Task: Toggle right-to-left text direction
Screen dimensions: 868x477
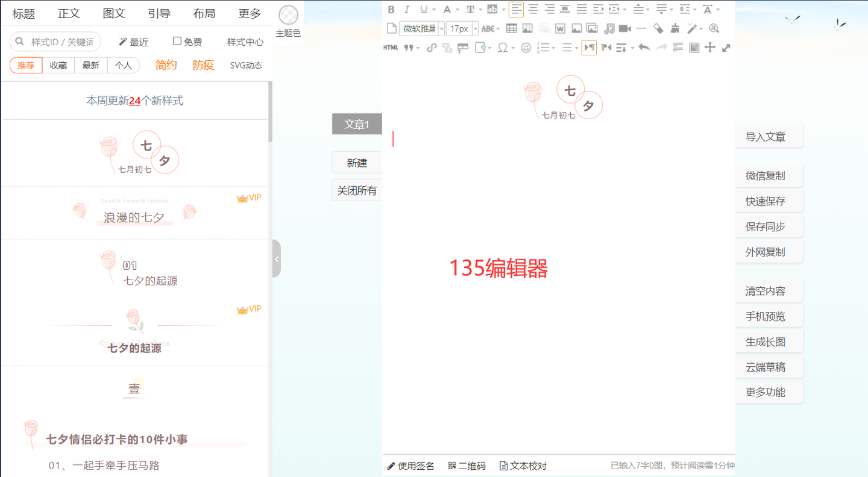Action: (x=606, y=48)
